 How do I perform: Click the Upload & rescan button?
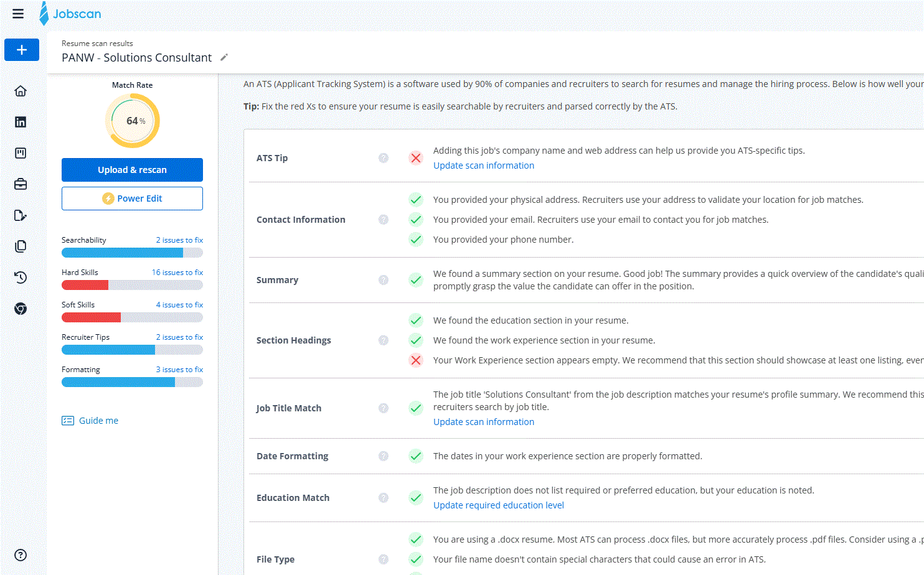click(x=132, y=170)
